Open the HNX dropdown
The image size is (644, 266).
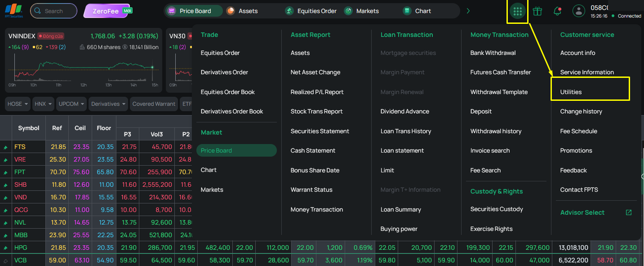point(43,104)
